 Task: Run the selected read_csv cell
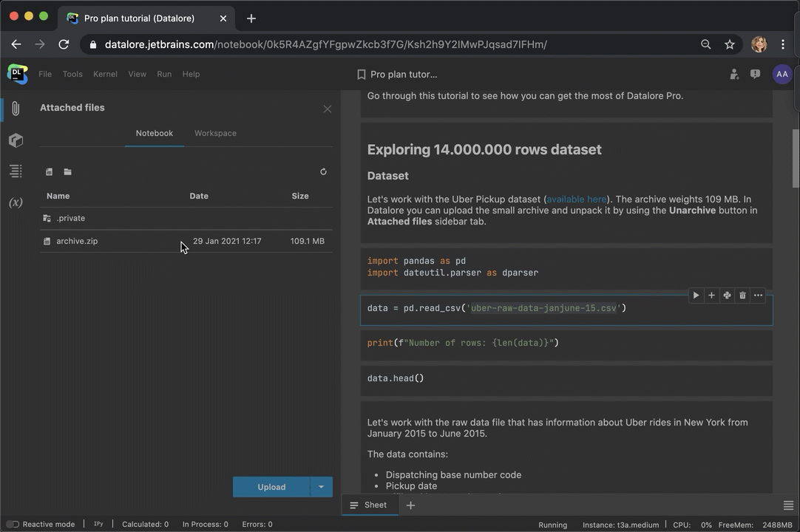click(x=696, y=296)
